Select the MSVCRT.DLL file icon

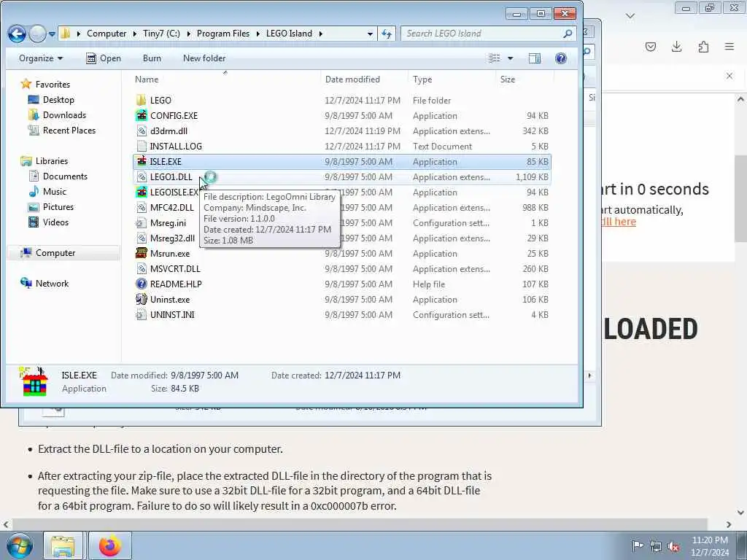(141, 268)
